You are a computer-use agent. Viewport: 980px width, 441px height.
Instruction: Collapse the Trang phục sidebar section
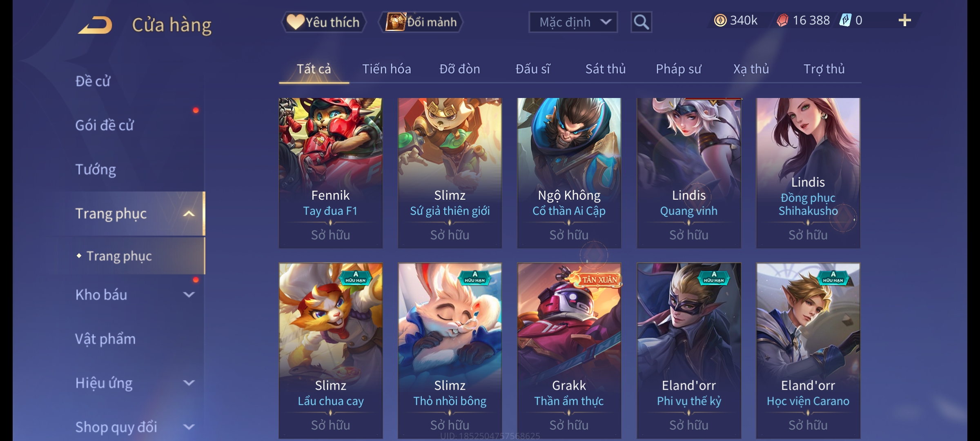point(189,214)
